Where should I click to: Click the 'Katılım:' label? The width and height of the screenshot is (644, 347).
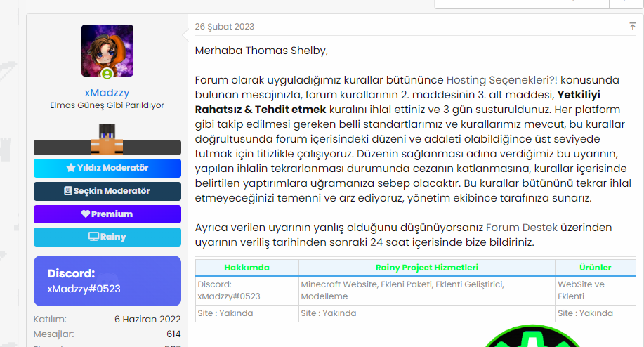[50, 319]
